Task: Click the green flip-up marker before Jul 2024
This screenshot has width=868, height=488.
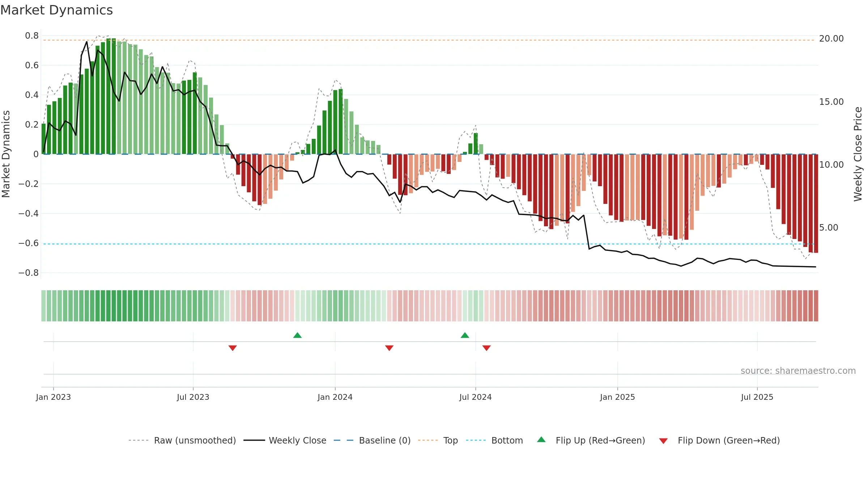Action: (x=465, y=335)
